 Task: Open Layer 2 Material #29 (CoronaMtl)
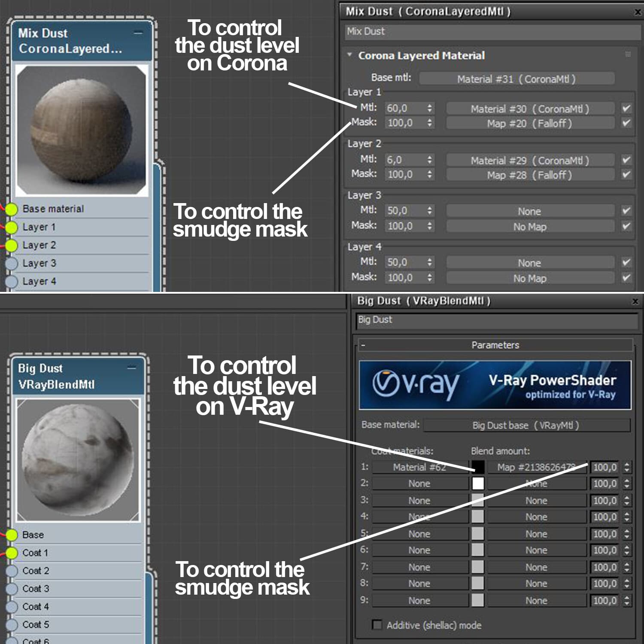point(530,160)
